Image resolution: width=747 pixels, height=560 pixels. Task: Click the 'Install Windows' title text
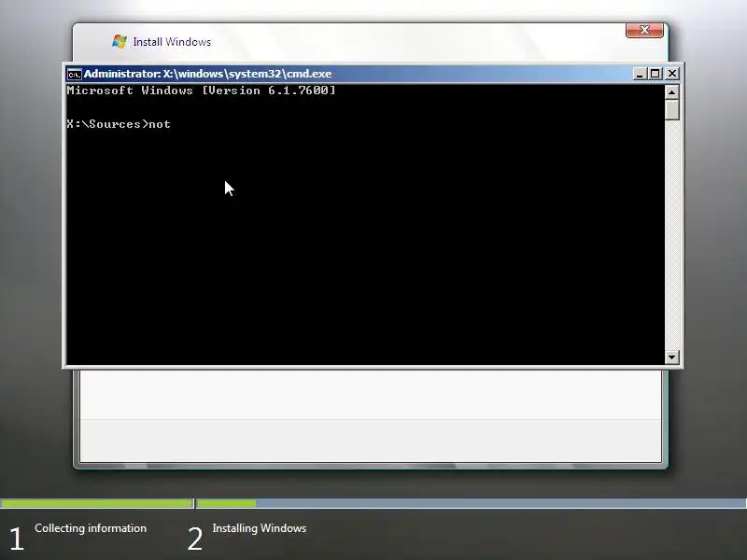coord(172,42)
